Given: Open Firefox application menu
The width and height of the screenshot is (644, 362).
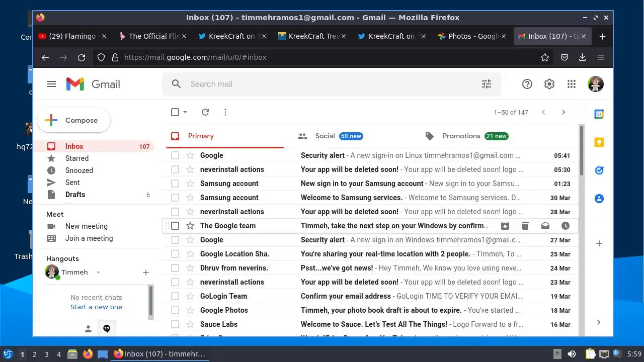Looking at the screenshot, I should coord(601,57).
